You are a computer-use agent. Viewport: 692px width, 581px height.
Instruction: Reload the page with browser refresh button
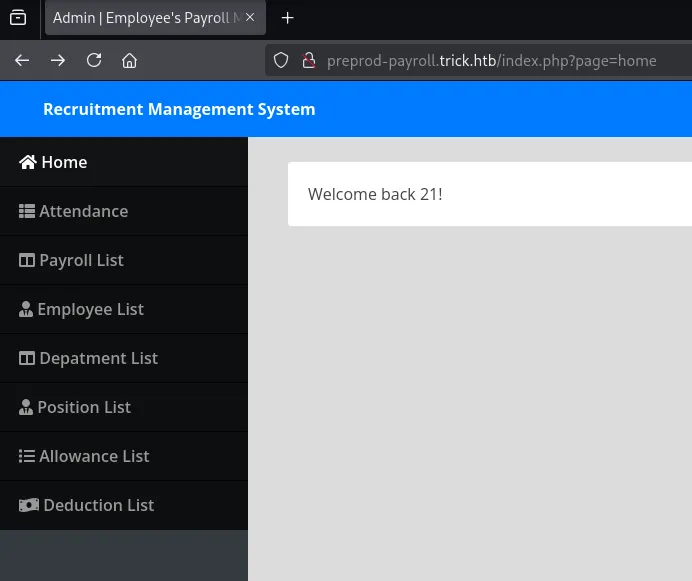tap(94, 60)
